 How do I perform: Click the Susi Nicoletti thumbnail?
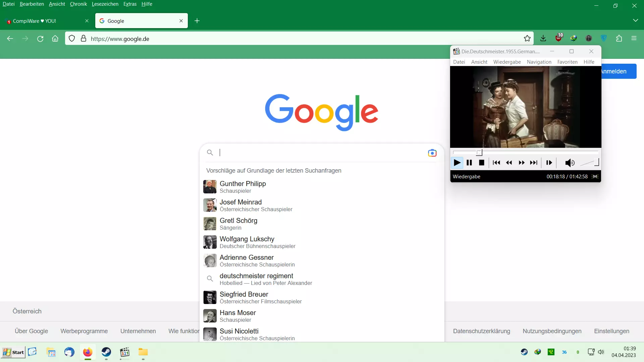pos(210,334)
